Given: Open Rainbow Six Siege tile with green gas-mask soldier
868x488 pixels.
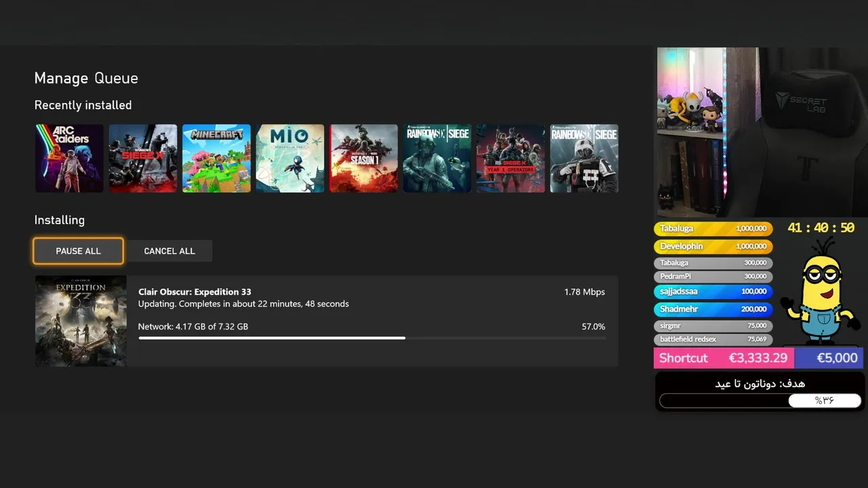Looking at the screenshot, I should pos(437,158).
